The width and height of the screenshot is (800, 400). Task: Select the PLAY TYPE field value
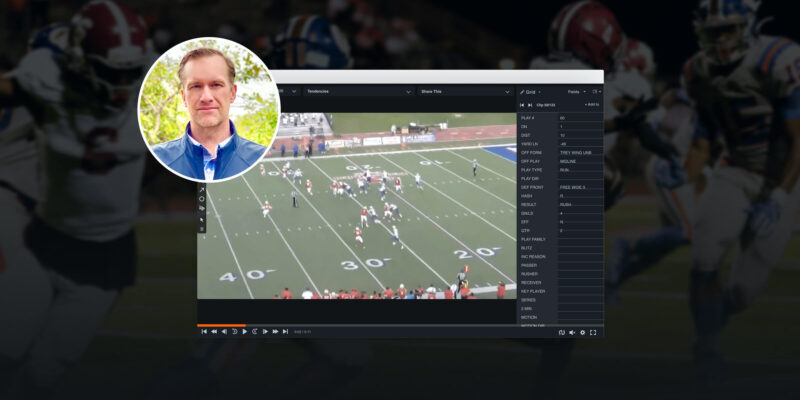[x=579, y=170]
